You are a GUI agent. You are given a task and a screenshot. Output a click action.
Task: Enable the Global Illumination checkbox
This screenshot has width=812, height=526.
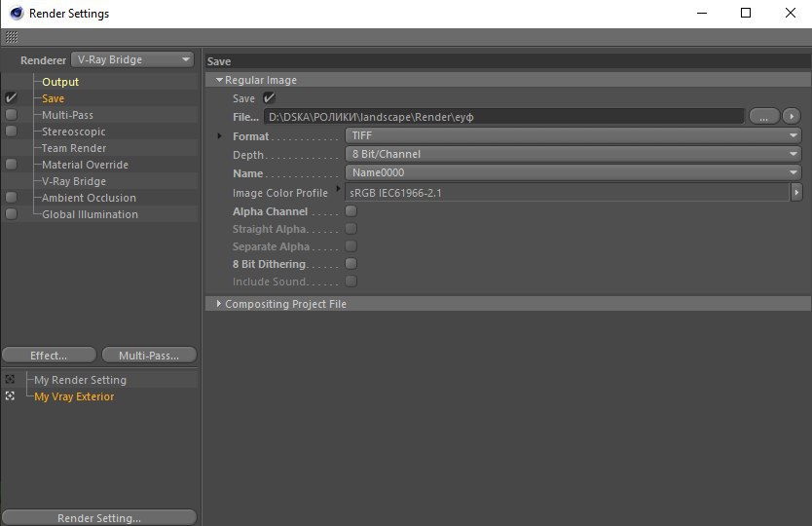click(x=11, y=213)
